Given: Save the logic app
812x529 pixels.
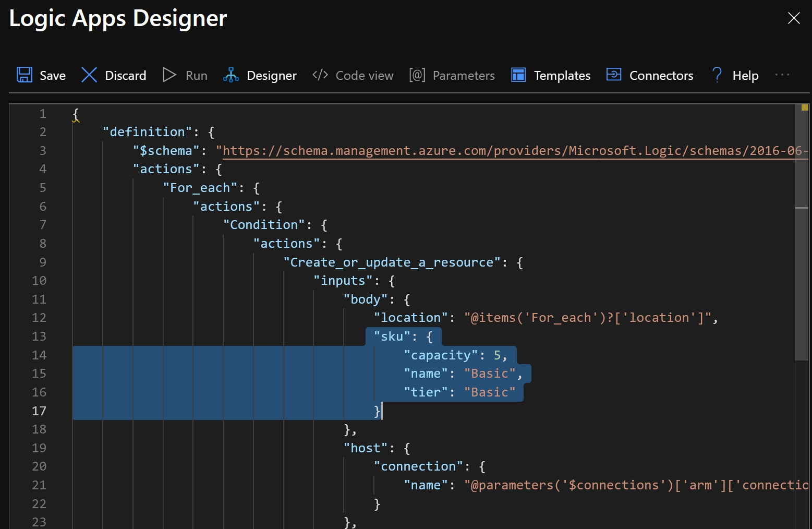Looking at the screenshot, I should pos(41,75).
